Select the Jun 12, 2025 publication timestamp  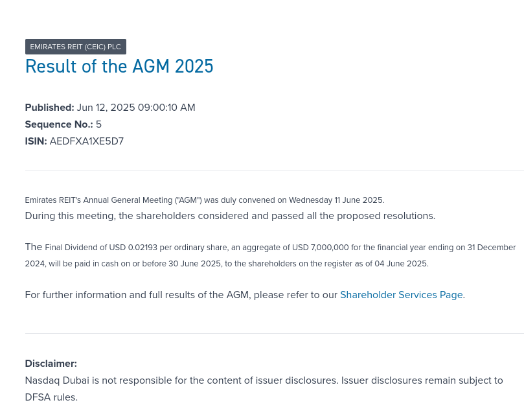(x=136, y=108)
